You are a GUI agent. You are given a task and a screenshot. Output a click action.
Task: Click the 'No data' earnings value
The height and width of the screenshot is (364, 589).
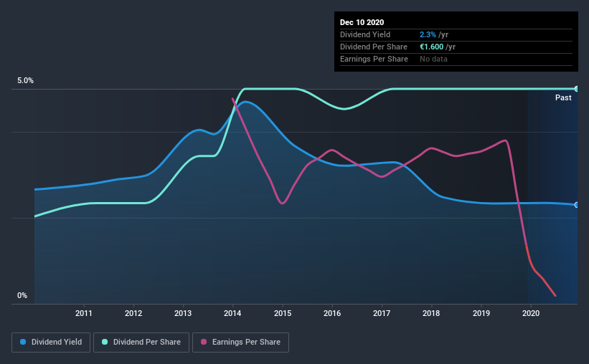click(x=433, y=59)
